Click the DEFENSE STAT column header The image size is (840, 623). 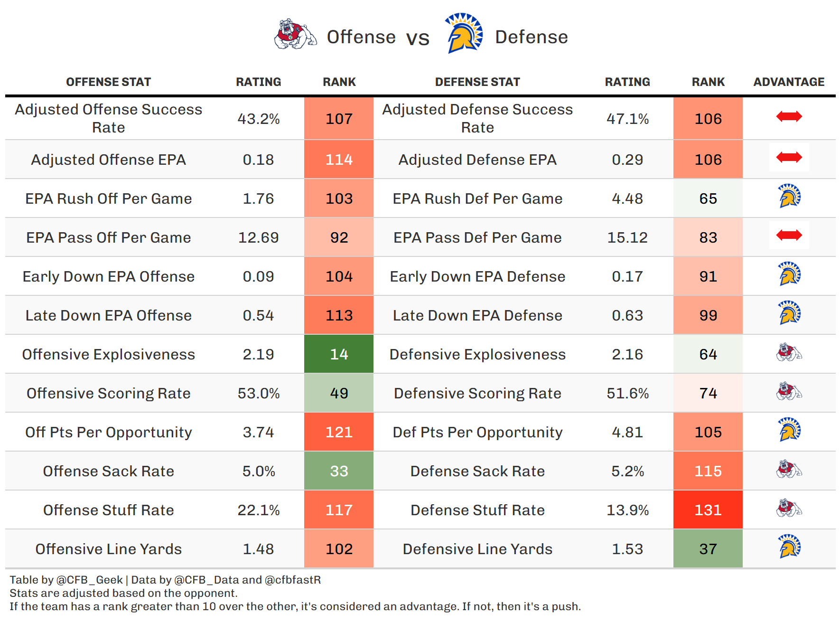[x=477, y=82]
